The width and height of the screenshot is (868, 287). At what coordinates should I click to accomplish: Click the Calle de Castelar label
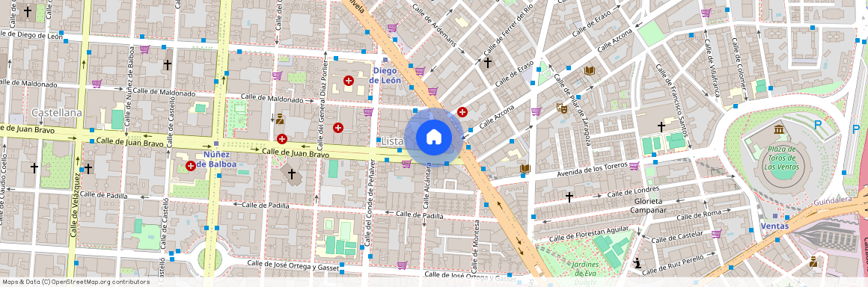point(677,237)
